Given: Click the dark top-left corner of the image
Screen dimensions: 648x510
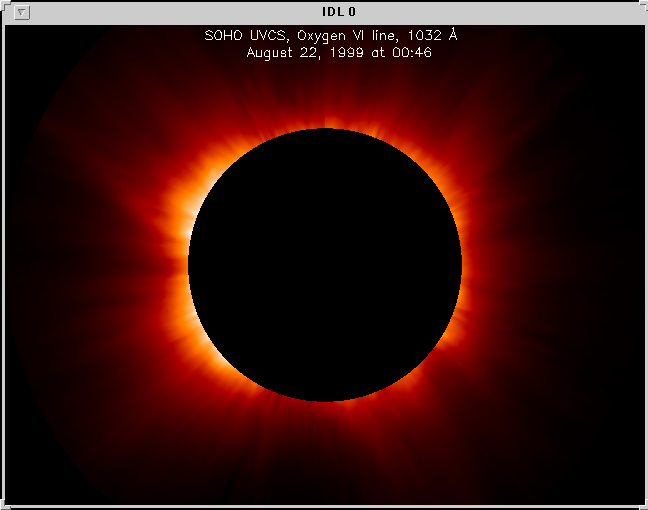Looking at the screenshot, I should tap(20, 40).
